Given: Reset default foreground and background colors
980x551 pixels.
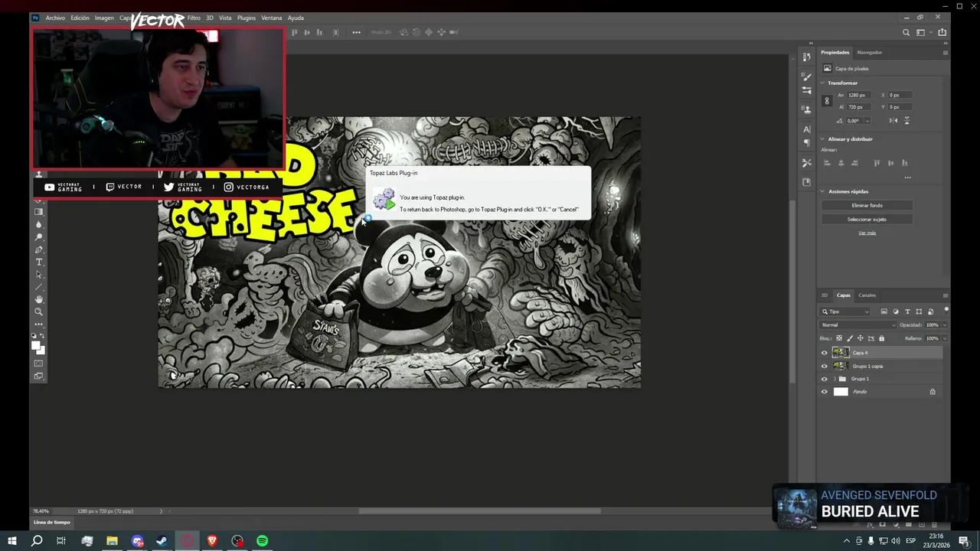Looking at the screenshot, I should [34, 336].
